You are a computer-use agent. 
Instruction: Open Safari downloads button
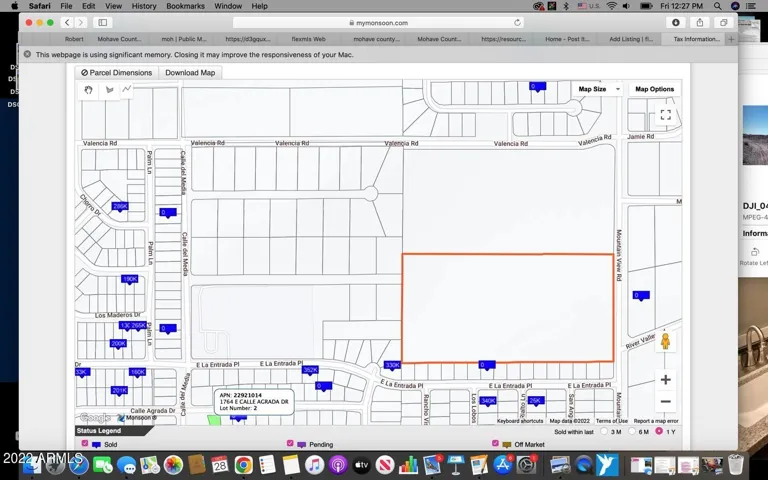click(x=675, y=23)
